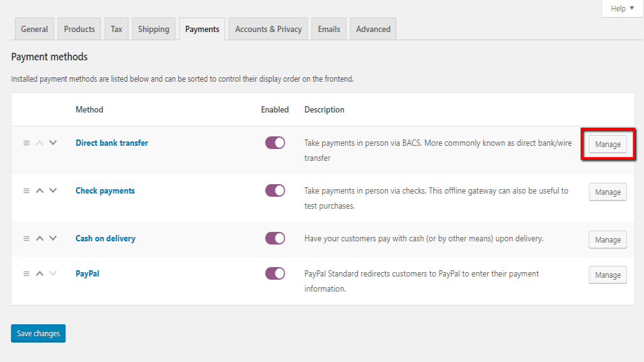
Task: Move Check payments down with arrow
Action: [x=53, y=191]
